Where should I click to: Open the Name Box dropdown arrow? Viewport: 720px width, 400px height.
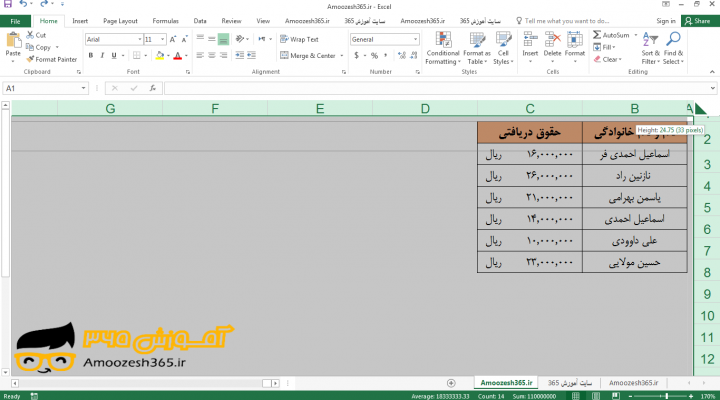point(83,88)
